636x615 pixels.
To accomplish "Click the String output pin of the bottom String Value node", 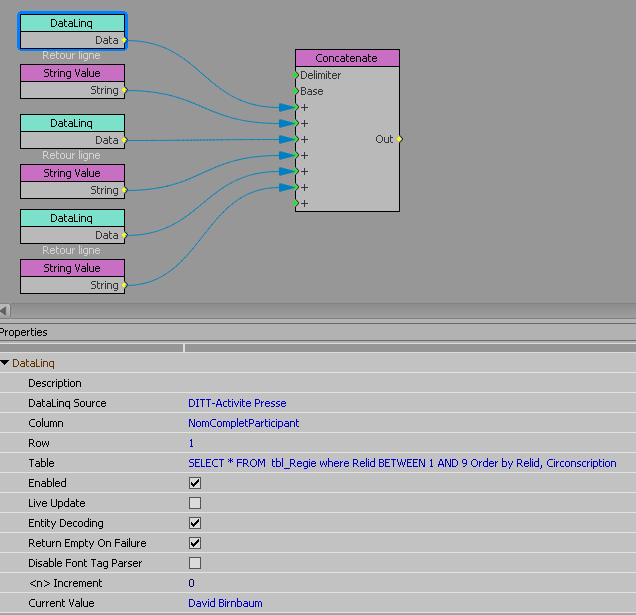I will 125,285.
